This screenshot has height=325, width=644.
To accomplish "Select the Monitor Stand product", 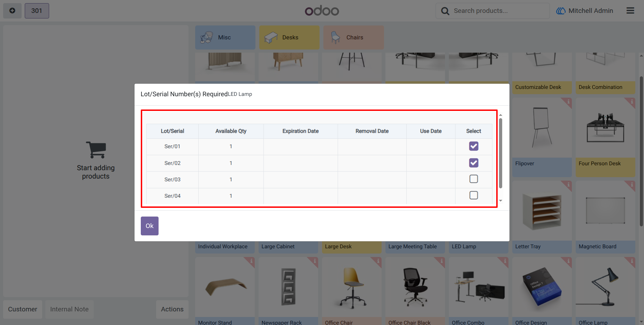I will point(225,291).
